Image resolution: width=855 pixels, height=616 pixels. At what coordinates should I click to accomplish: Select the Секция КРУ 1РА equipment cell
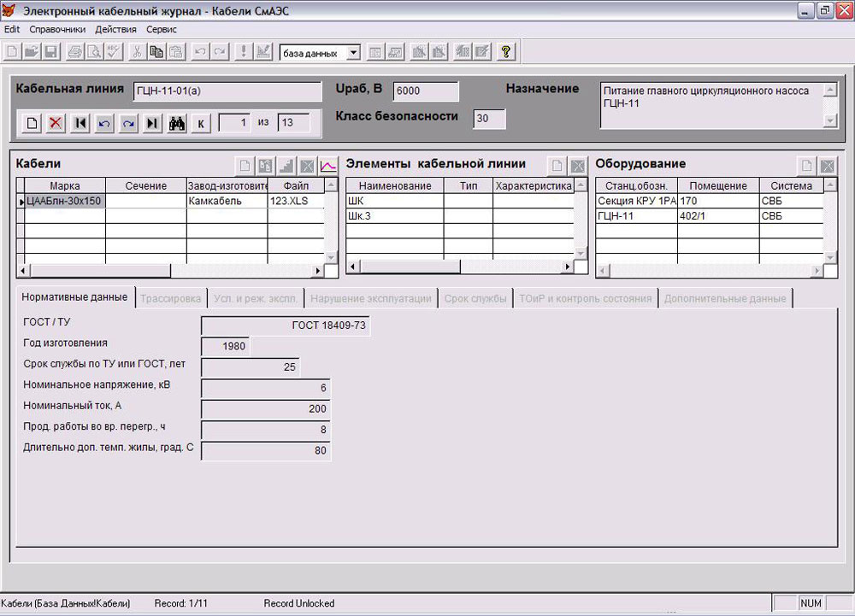point(636,201)
